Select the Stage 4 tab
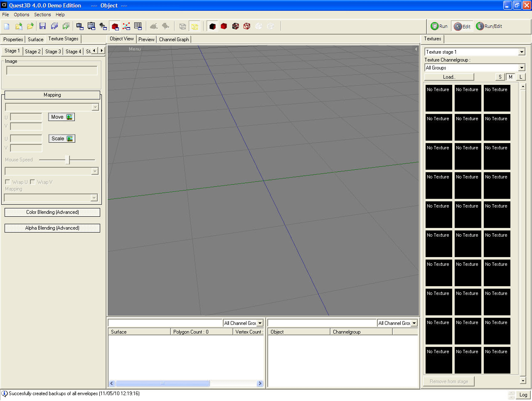 pos(74,52)
